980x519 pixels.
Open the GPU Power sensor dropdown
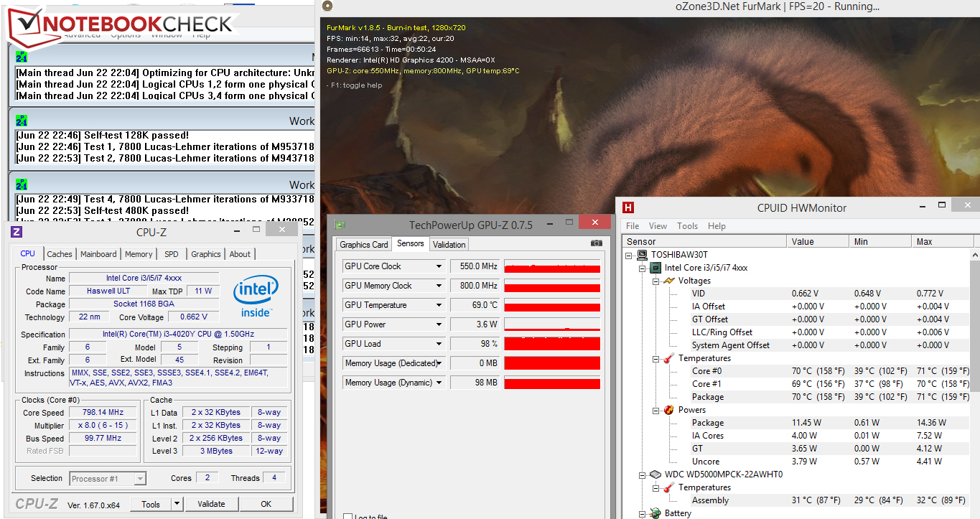click(439, 324)
